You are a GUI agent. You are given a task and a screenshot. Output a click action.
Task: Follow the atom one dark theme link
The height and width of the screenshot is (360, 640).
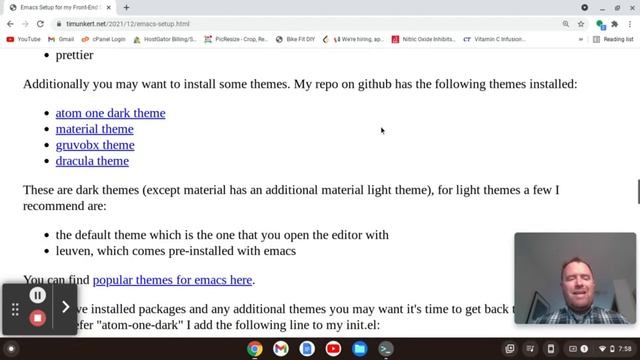(111, 113)
